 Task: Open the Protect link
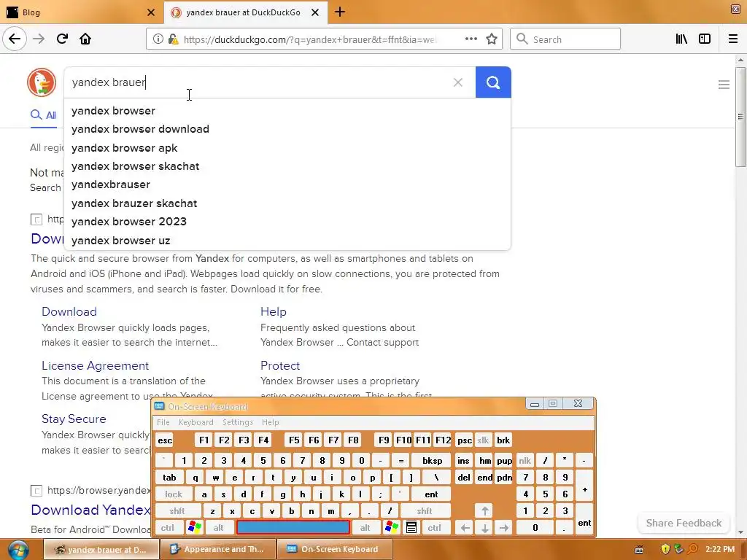tap(280, 365)
